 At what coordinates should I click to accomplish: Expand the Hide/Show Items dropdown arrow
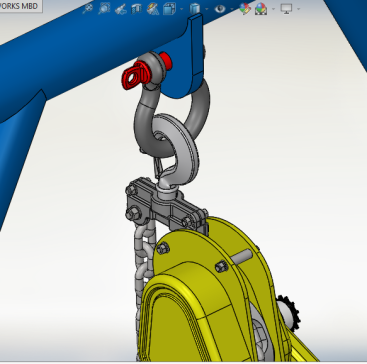coord(231,9)
